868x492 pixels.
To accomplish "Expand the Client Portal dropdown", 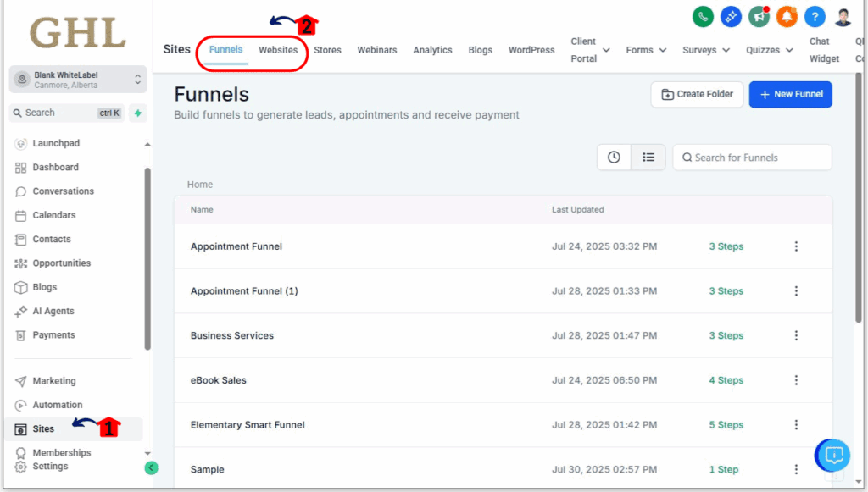I will (590, 50).
